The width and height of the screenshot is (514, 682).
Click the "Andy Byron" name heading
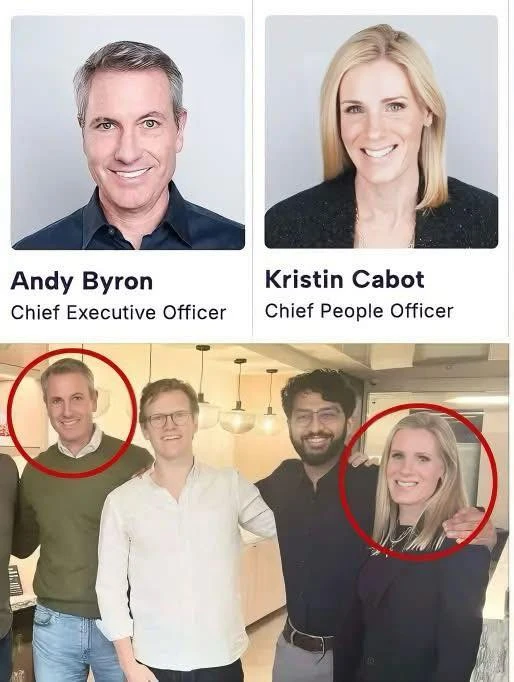(82, 281)
